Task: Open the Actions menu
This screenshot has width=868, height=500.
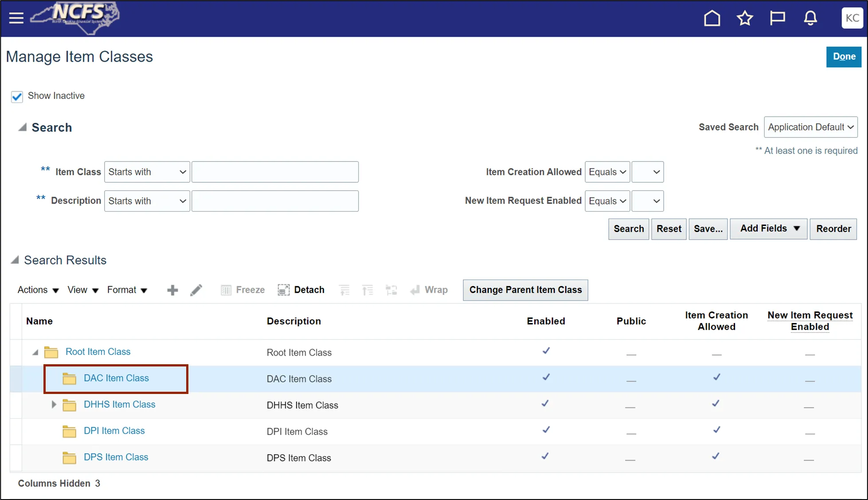Action: 38,290
